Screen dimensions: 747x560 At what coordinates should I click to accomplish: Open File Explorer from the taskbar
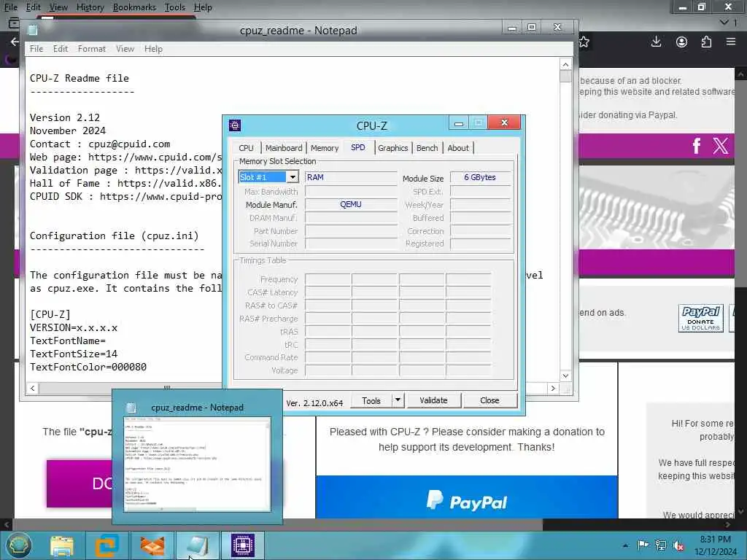point(62,545)
